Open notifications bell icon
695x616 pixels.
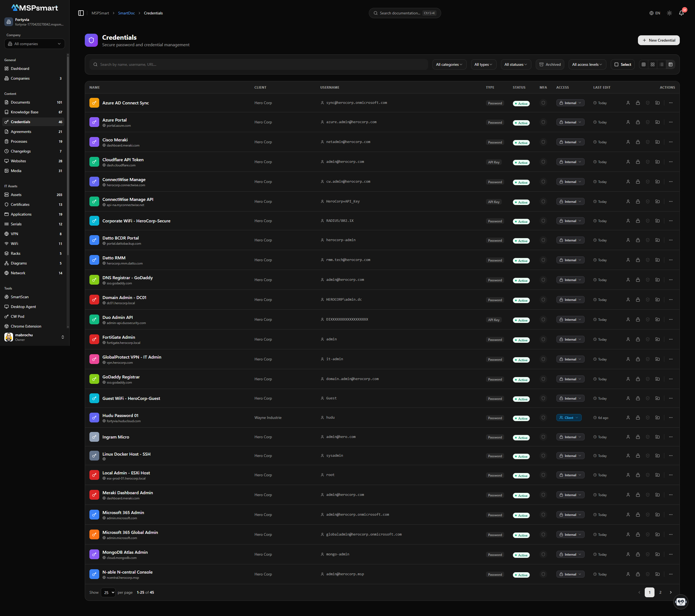click(681, 13)
